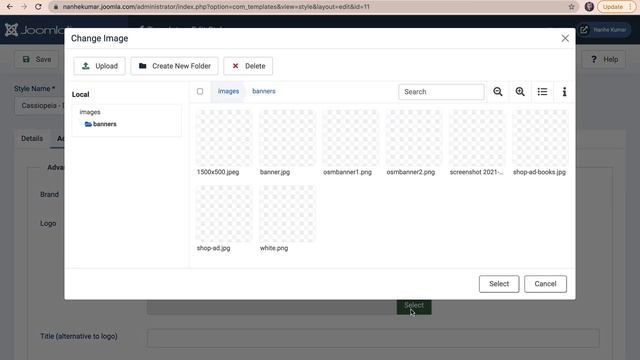Create a new folder in media manager
The image size is (640, 360).
(174, 66)
